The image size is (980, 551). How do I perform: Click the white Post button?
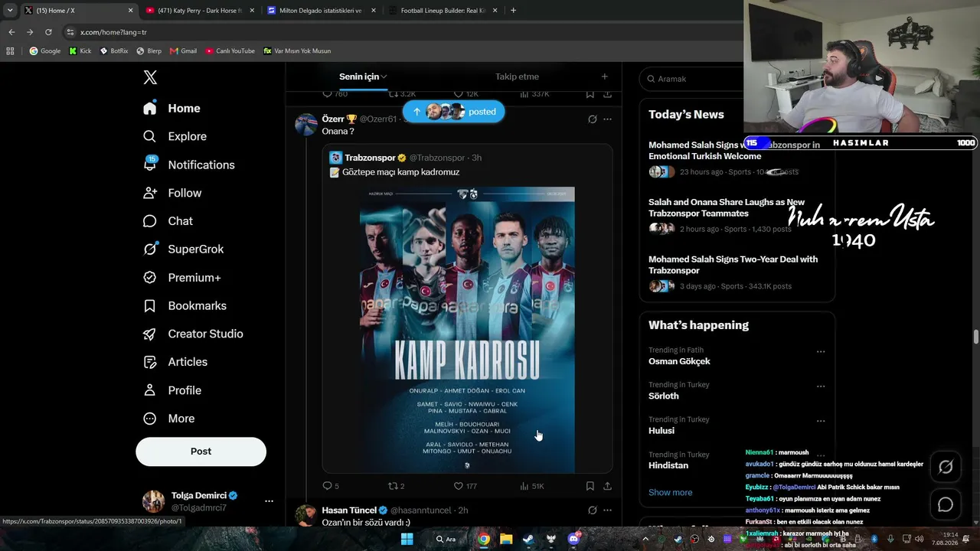point(201,452)
